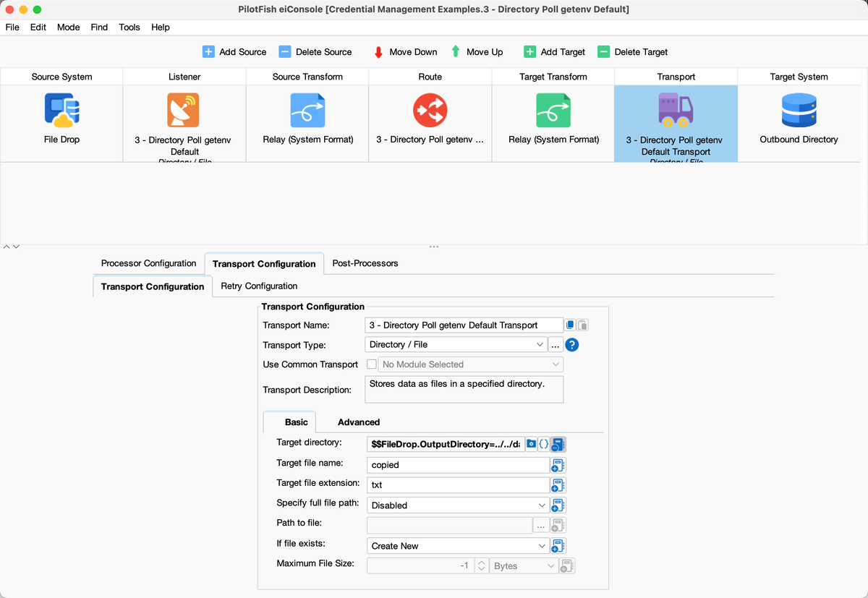
Task: Click the Add Source plus icon
Action: point(208,52)
